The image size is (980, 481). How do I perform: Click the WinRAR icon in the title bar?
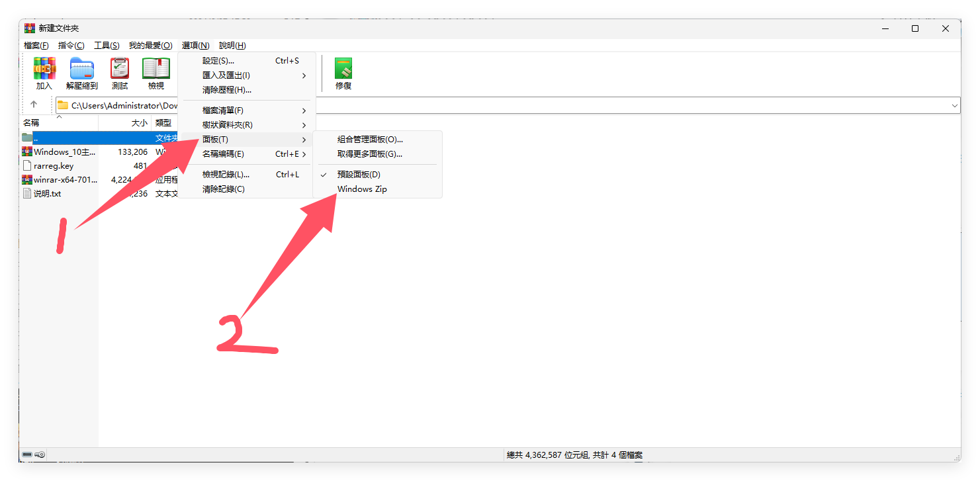(x=30, y=28)
